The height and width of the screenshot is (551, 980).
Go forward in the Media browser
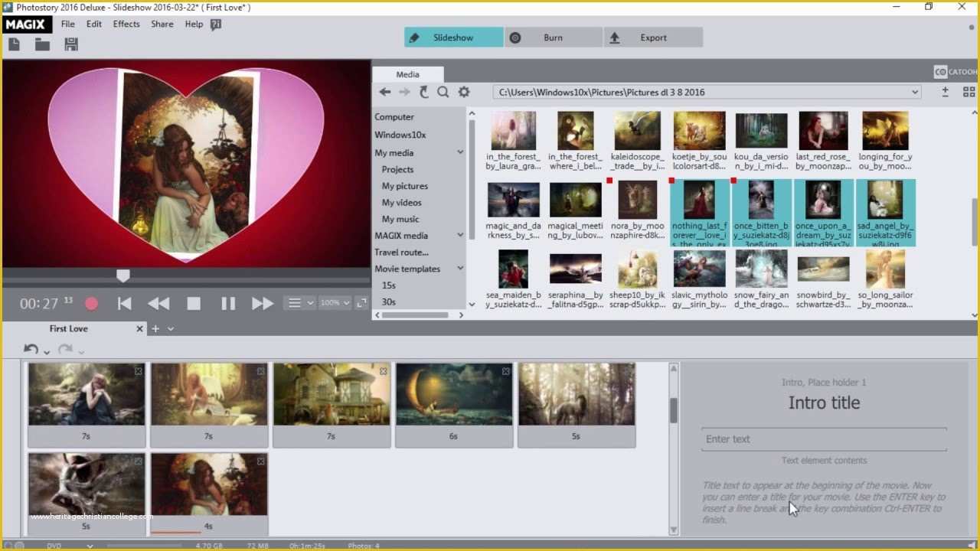click(x=404, y=92)
